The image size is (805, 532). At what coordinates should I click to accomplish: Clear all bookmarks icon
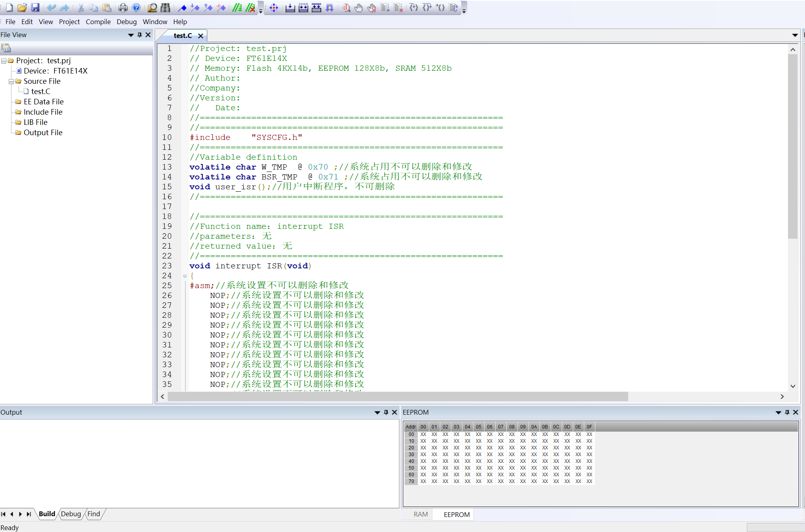[x=221, y=8]
